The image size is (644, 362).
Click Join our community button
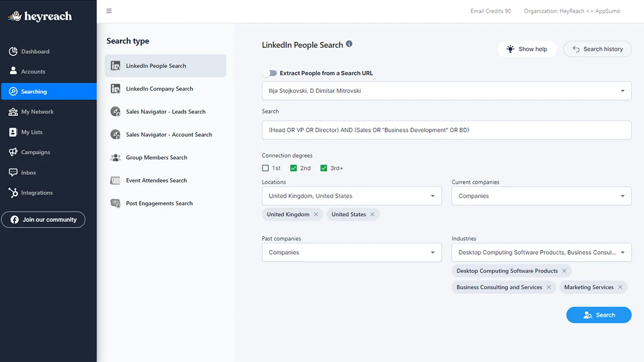(x=43, y=219)
